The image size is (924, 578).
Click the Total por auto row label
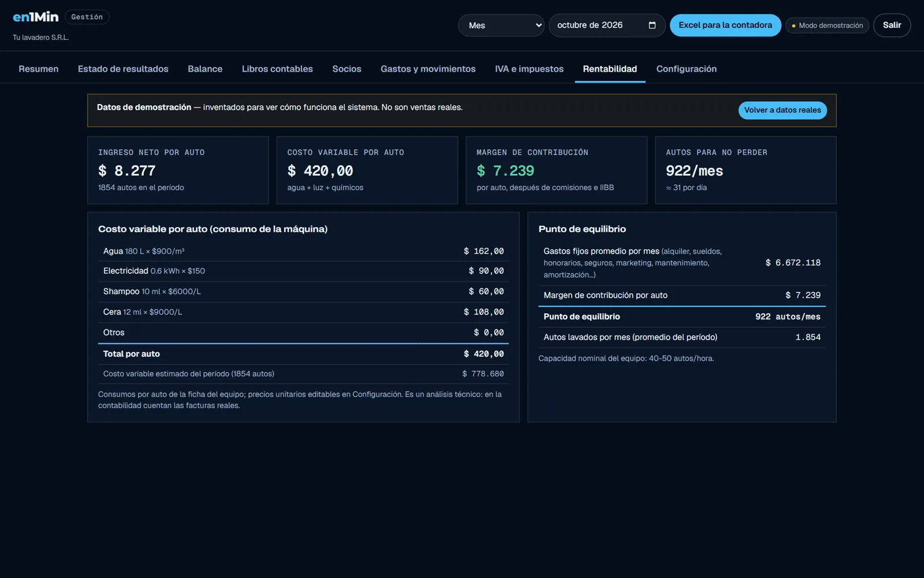(x=132, y=354)
